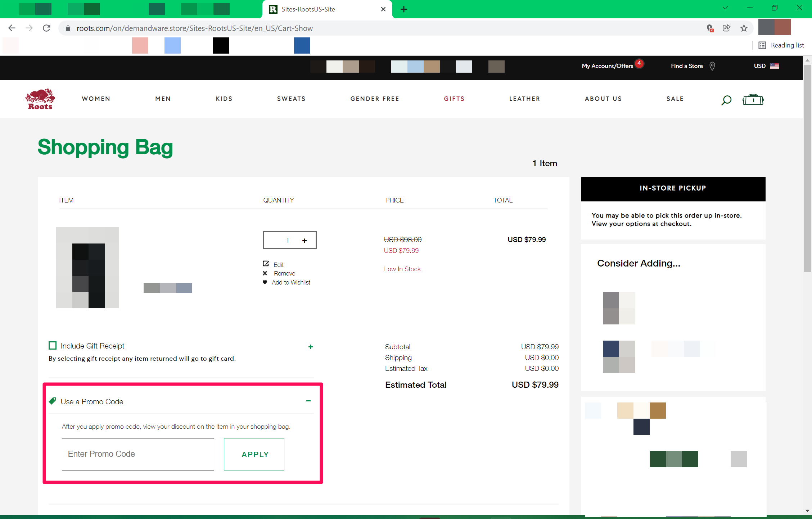812x519 pixels.
Task: Click the browser back arrow
Action: pos(12,28)
